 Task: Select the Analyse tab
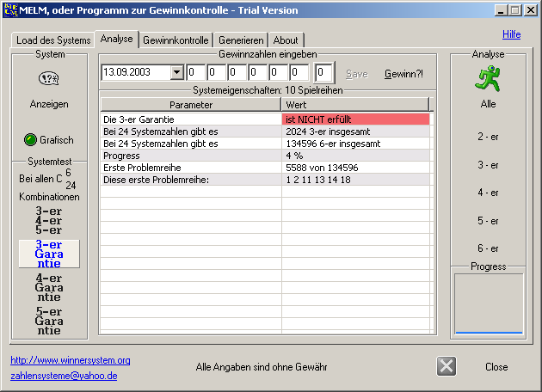coord(116,39)
